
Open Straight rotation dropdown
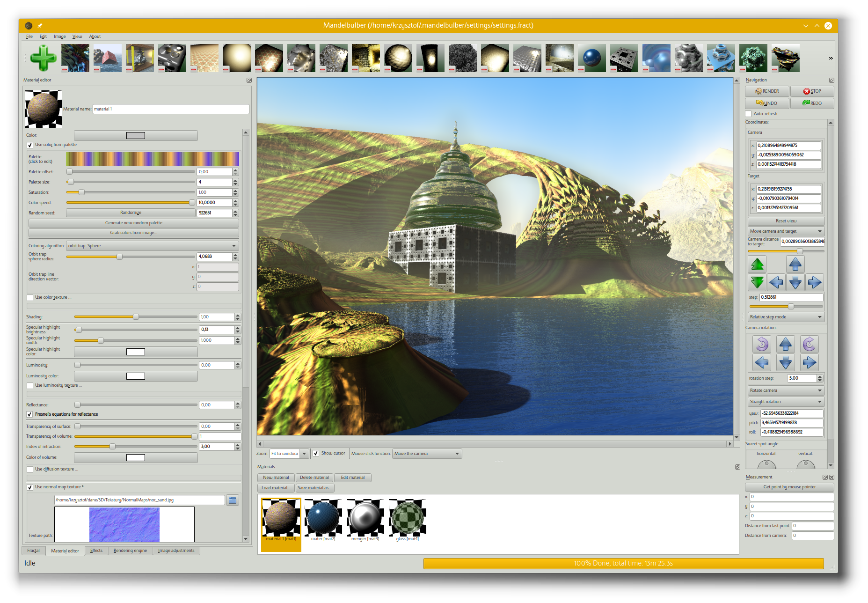[x=786, y=402]
